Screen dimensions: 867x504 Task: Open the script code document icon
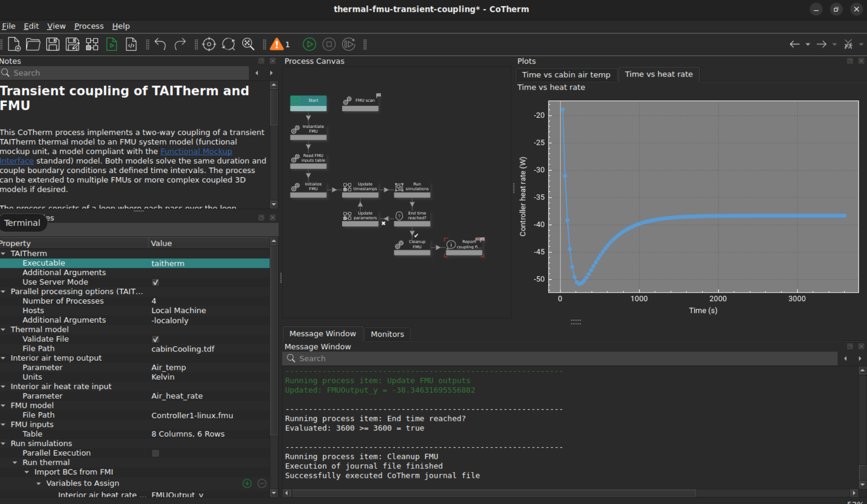[131, 44]
